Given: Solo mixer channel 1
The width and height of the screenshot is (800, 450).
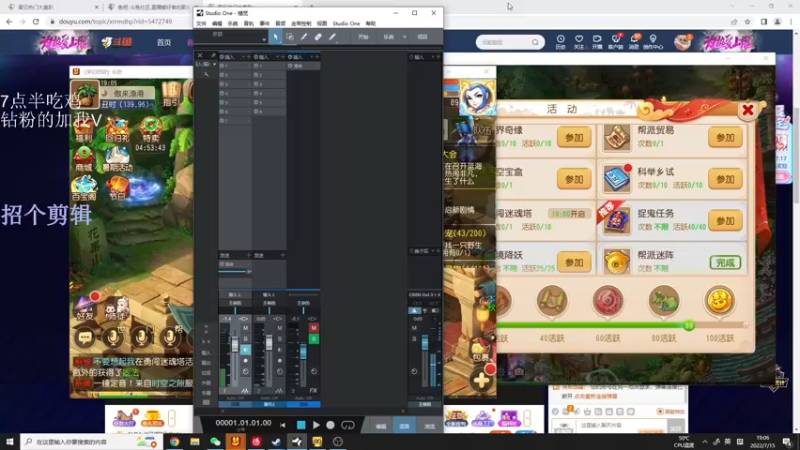Looking at the screenshot, I should tap(245, 339).
